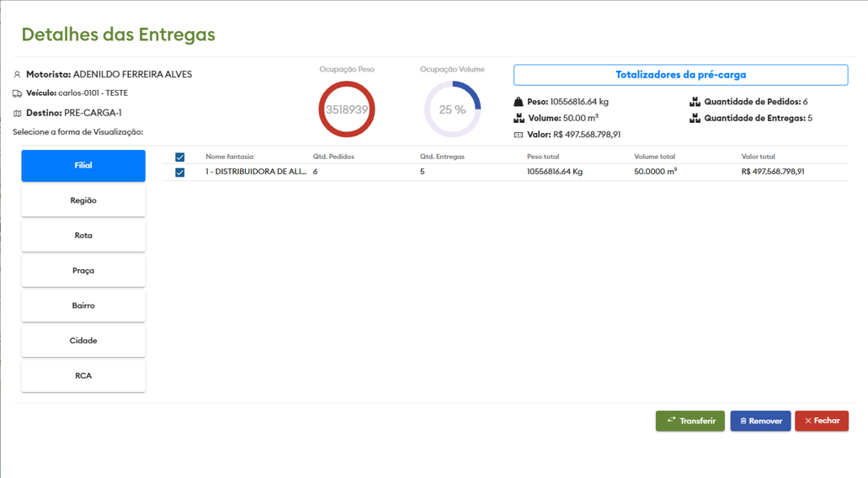Choose the Praça grouping option

coord(83,271)
